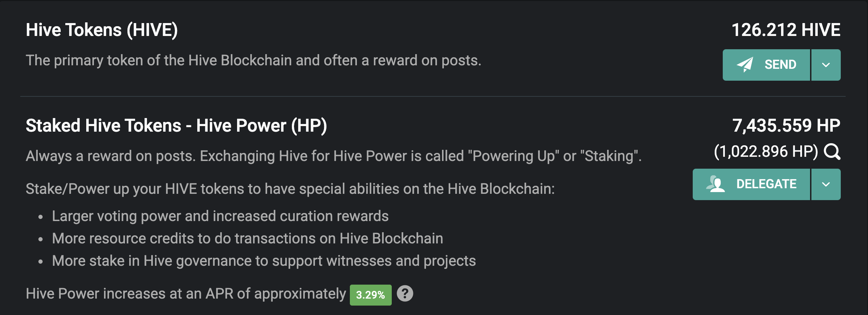Click the question mark help icon beside APR
868x315 pixels.
(x=405, y=293)
